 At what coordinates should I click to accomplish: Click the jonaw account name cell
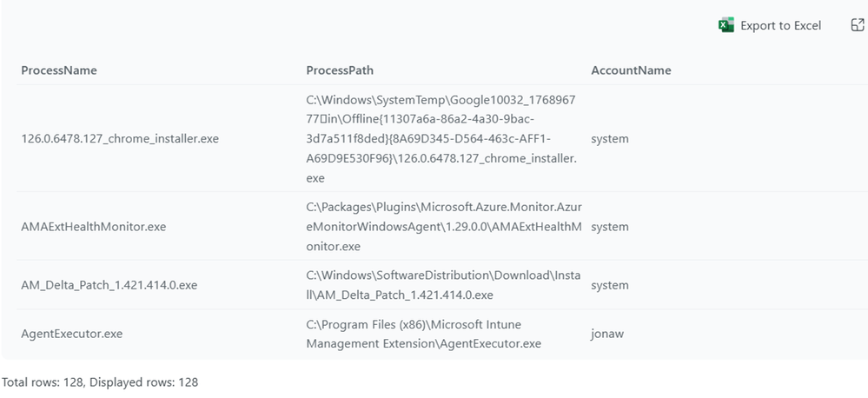click(x=607, y=335)
